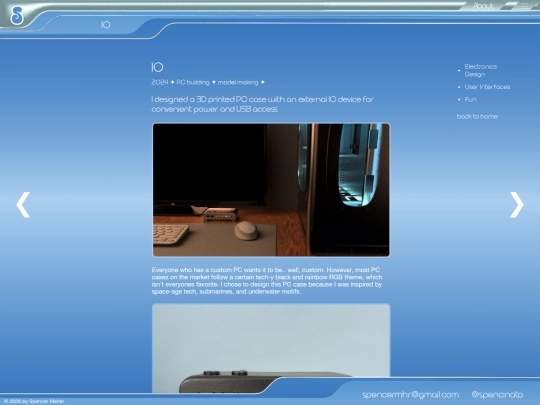Open the User Interfaces category

[487, 87]
